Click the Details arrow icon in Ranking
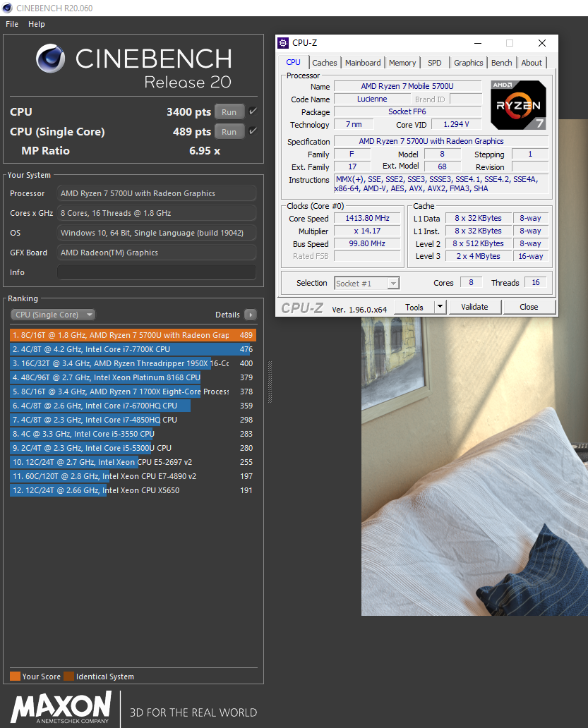The height and width of the screenshot is (728, 588). tap(251, 315)
